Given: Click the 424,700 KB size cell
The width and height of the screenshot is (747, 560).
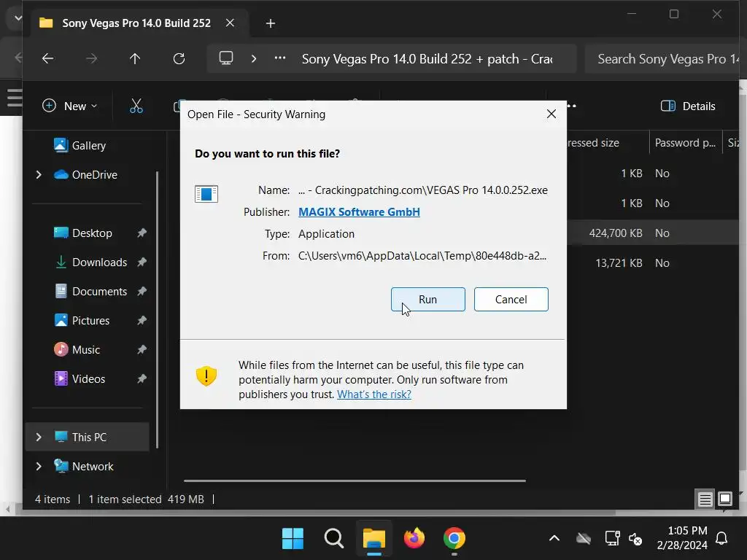Looking at the screenshot, I should 615,233.
